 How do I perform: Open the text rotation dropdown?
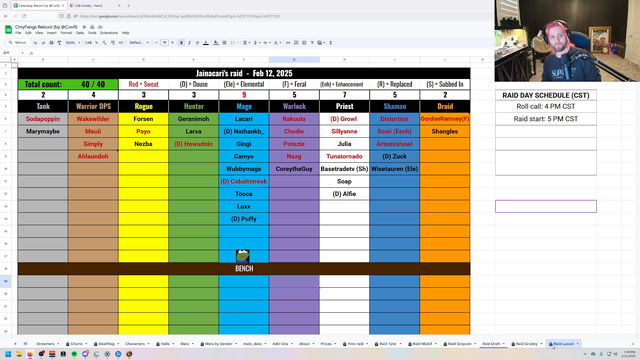[x=277, y=43]
